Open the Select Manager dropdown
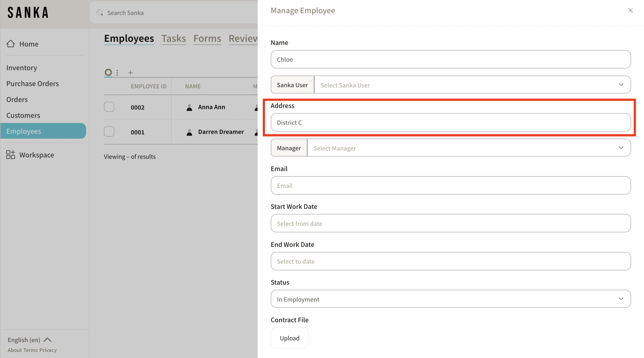 pos(468,148)
